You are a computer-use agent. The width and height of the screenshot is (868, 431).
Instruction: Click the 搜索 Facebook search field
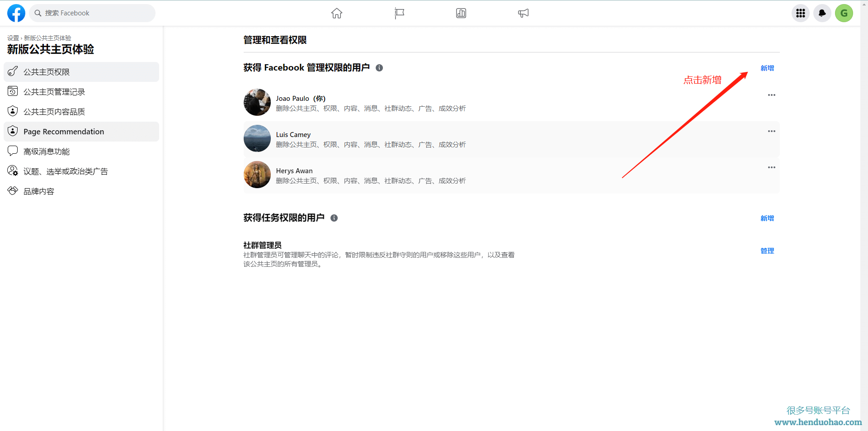[92, 13]
